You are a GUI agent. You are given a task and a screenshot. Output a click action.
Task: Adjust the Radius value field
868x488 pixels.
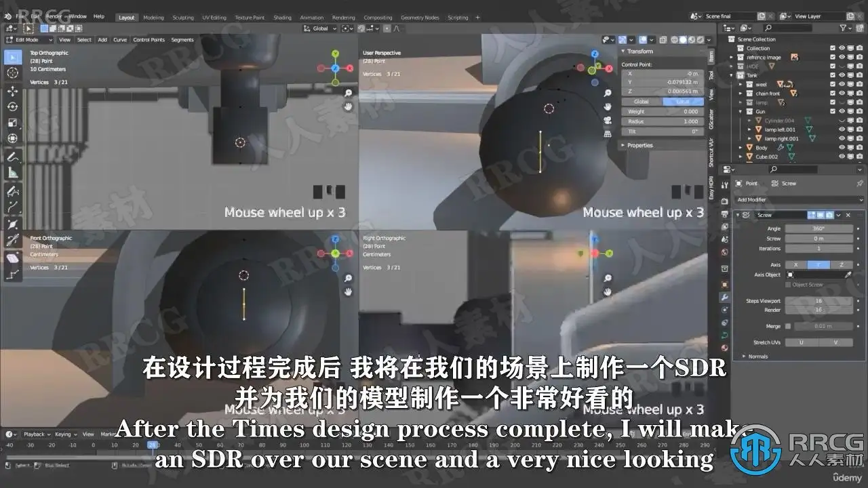point(663,121)
